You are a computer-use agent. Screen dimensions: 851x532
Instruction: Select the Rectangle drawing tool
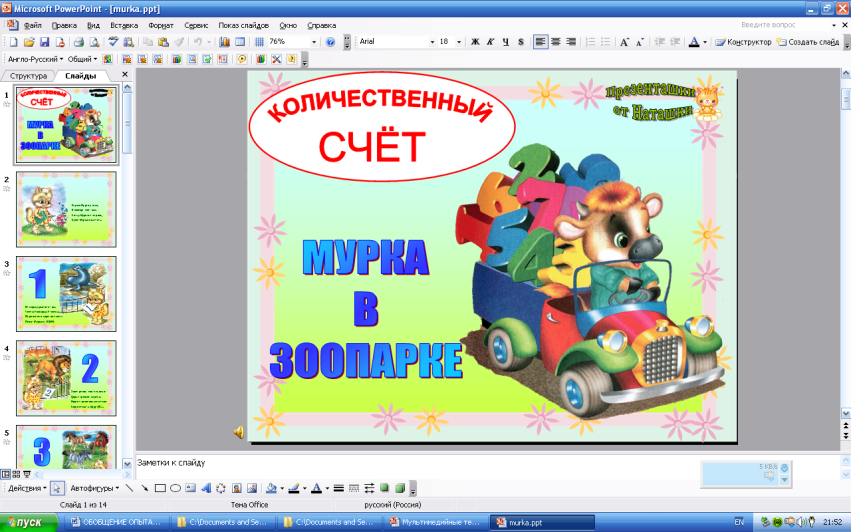(x=160, y=488)
